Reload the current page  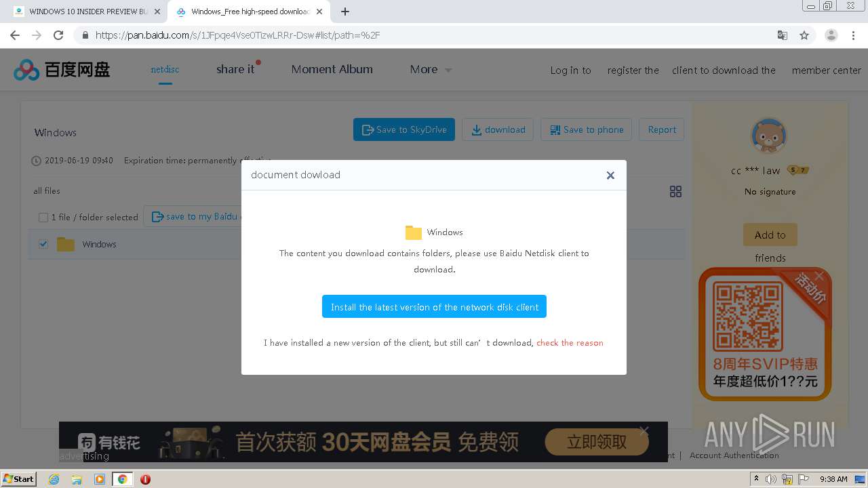[58, 35]
